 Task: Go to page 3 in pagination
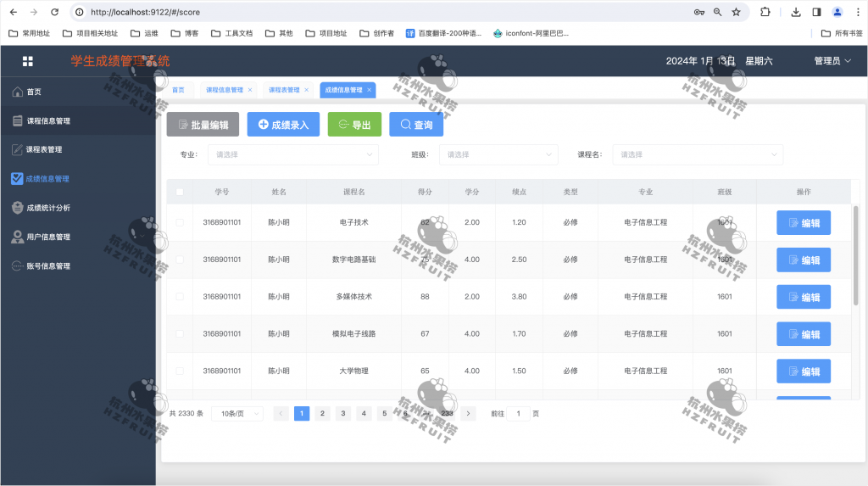(x=343, y=413)
